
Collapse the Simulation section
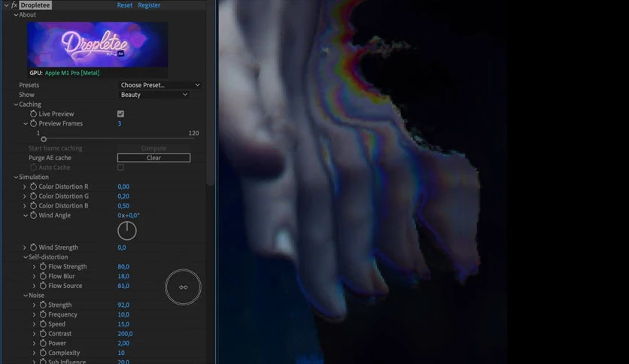(x=16, y=177)
